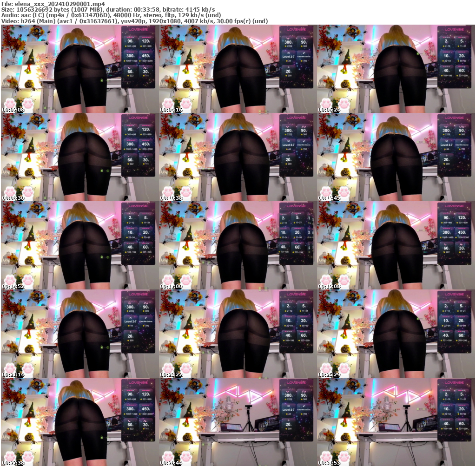This screenshot has height=466, width=476.
Task: Click the pencil icon on Clear the Queue tile
Action: 304,53
